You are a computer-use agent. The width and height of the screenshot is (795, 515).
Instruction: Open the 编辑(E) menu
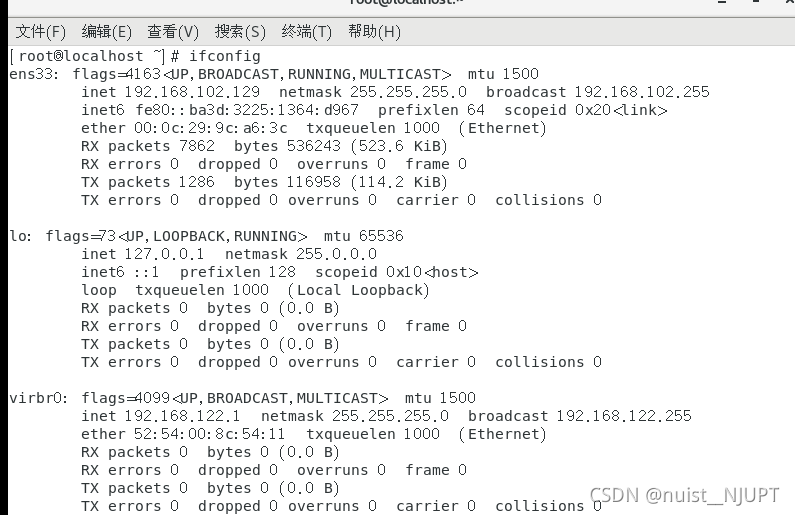(x=106, y=31)
